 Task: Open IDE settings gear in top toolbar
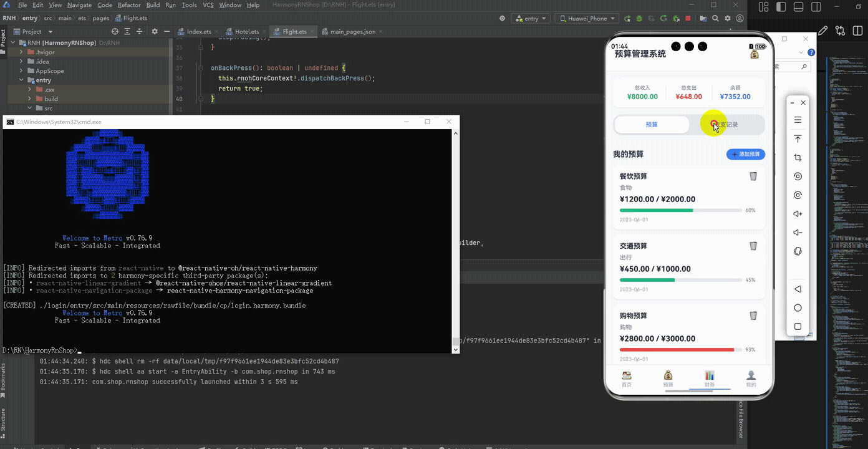click(728, 19)
